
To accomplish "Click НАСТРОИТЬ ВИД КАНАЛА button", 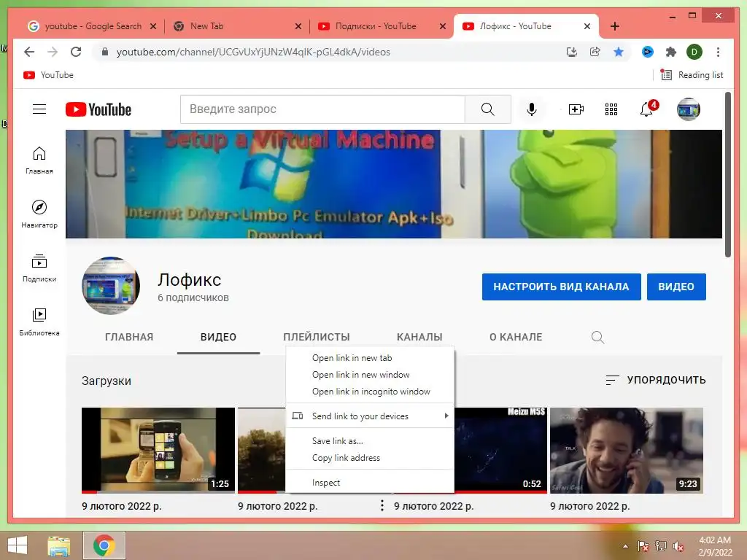I will pos(561,287).
